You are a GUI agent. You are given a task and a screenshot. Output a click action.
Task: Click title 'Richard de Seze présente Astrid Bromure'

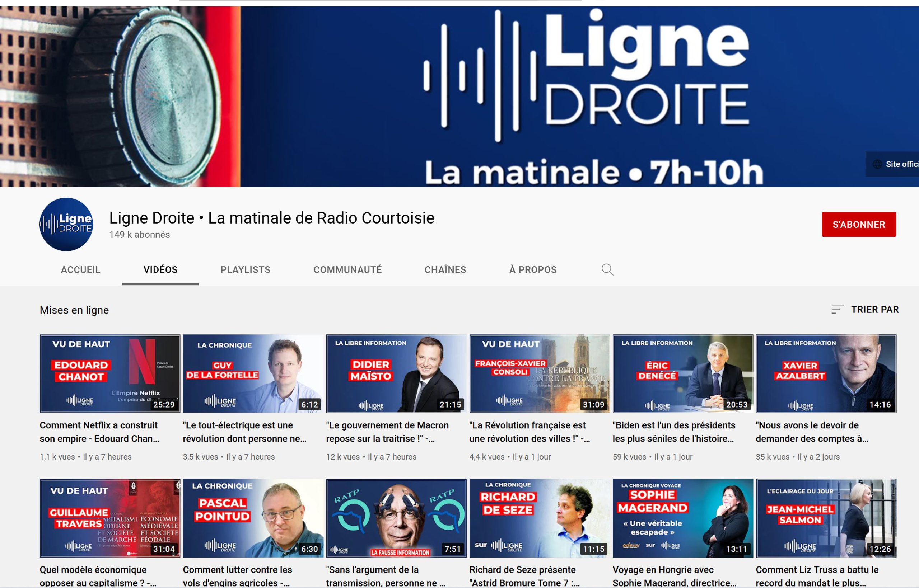[x=524, y=576]
